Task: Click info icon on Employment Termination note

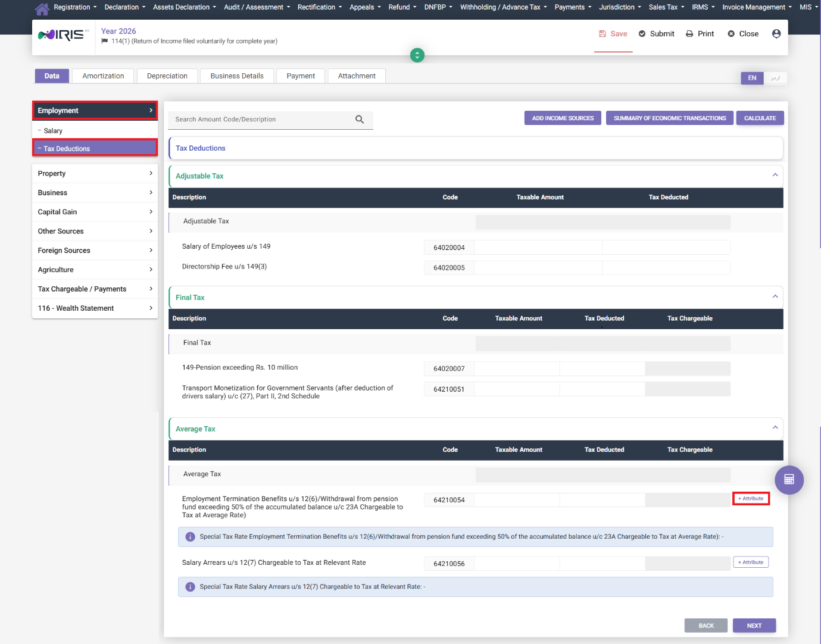Action: point(191,537)
